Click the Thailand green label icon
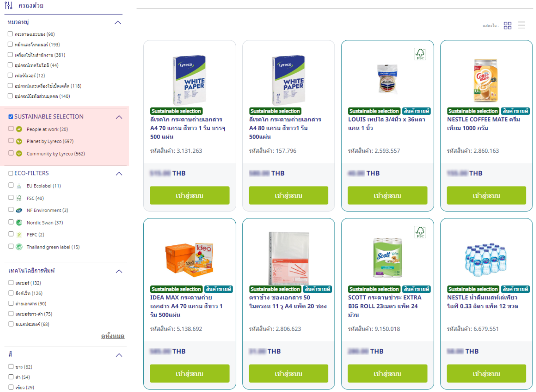 (19, 247)
